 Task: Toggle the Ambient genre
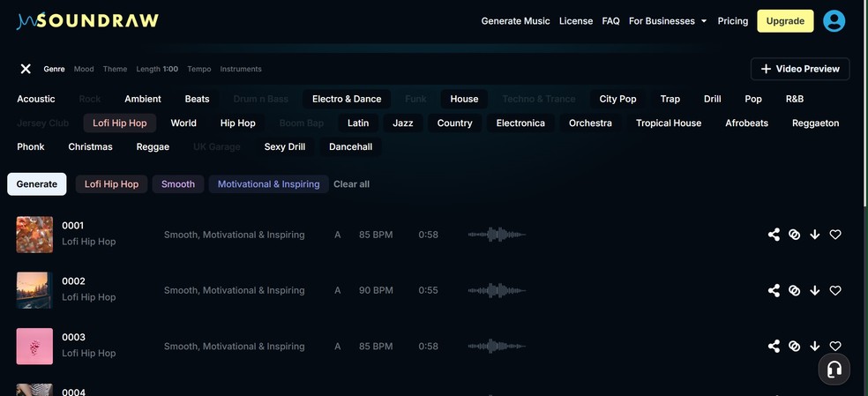tap(143, 99)
